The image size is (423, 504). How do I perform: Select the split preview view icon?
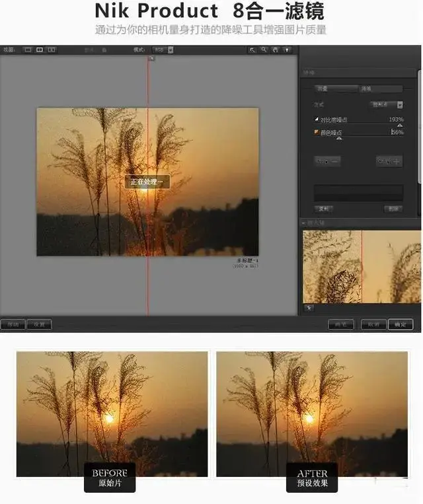click(40, 50)
